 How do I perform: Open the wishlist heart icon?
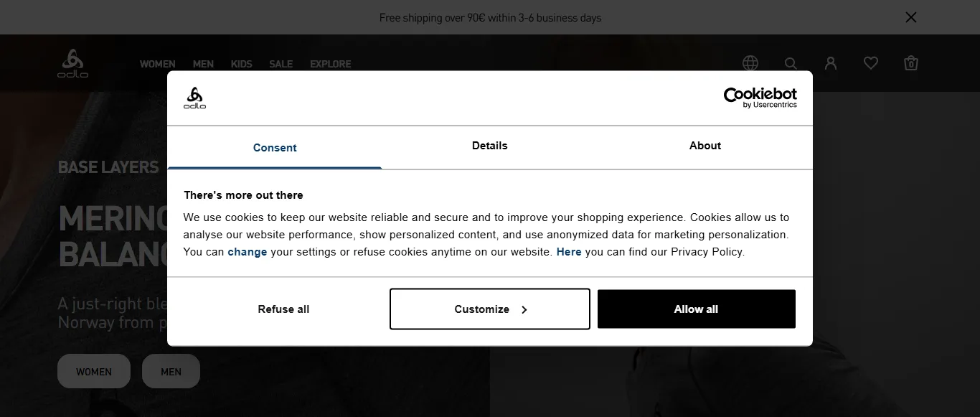[871, 63]
